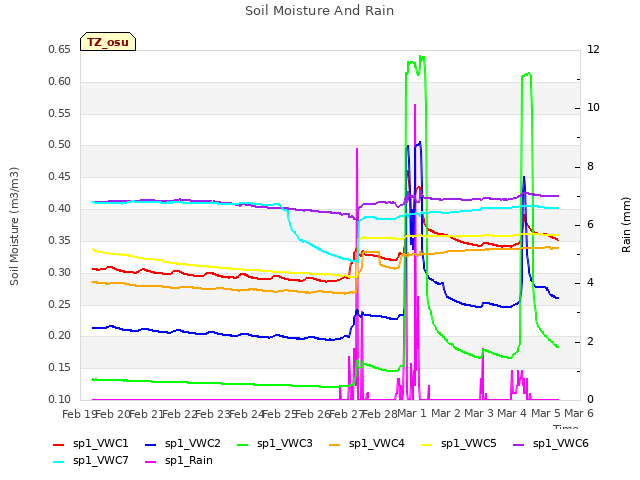640x480 pixels.
Task: Click the blue sp1_VWC2 legend swatch
Action: pos(151,444)
